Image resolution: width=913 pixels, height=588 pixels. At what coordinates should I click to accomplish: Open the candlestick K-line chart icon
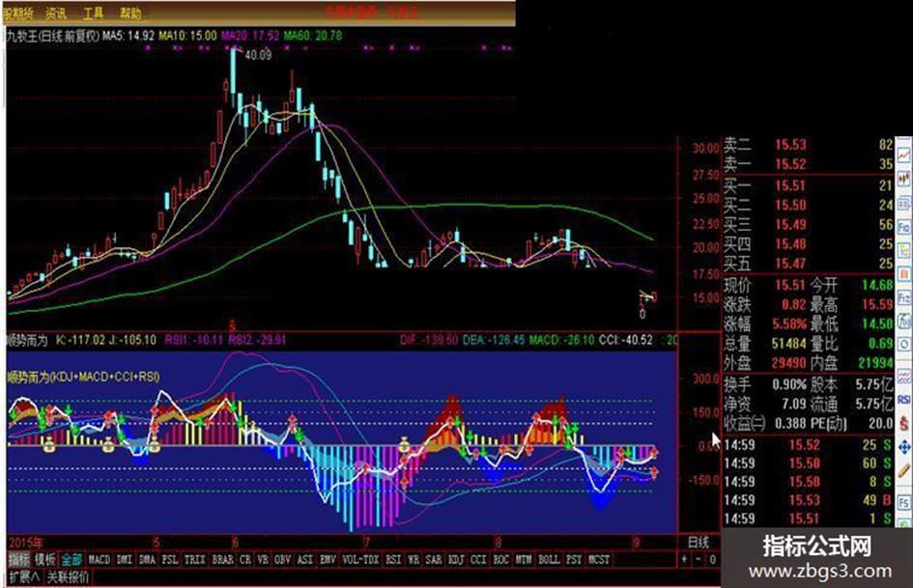click(904, 179)
